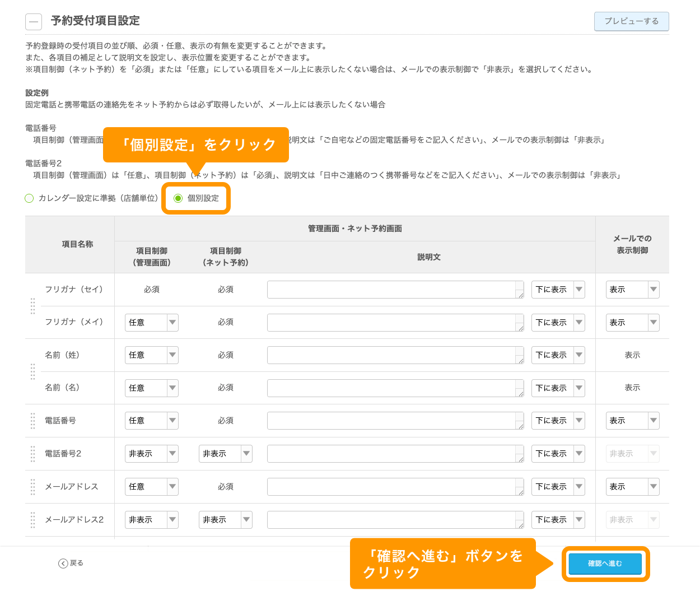Select the 個別設定 radio button

coord(178,198)
